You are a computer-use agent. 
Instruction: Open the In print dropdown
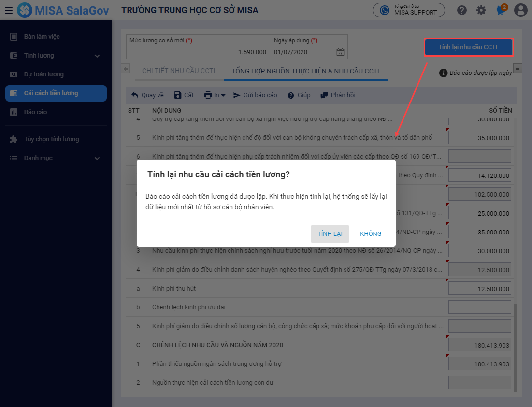pyautogui.click(x=215, y=95)
